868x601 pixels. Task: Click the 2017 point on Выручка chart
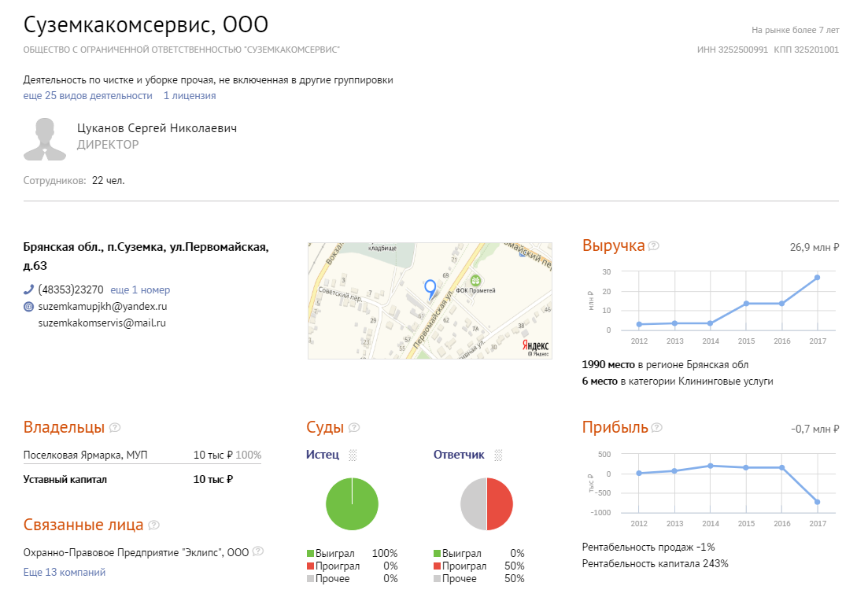pyautogui.click(x=817, y=278)
